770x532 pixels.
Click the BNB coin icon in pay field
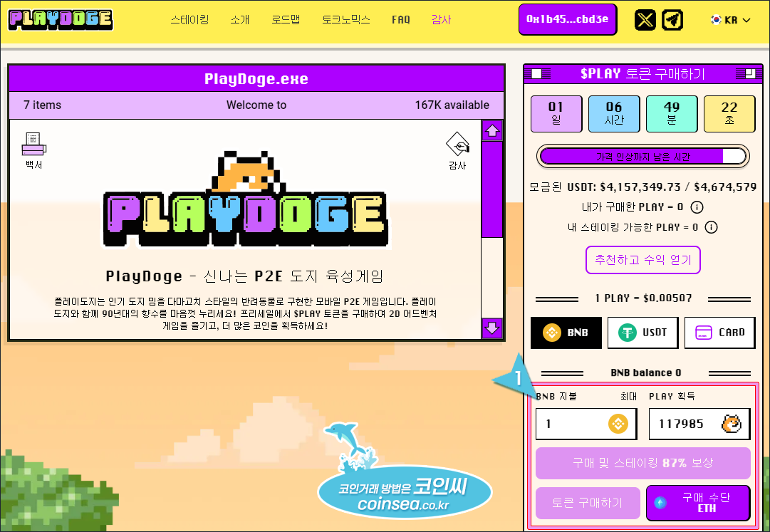pos(618,424)
